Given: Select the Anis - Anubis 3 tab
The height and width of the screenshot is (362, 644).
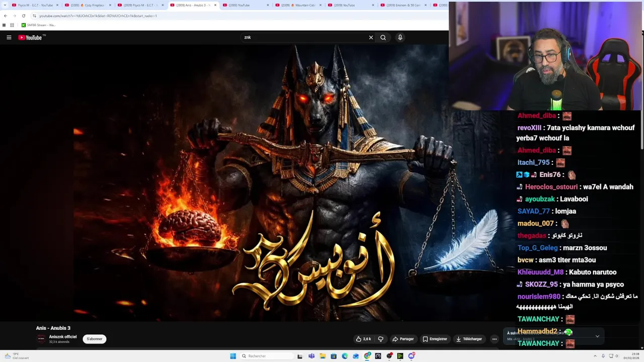Looking at the screenshot, I should [194, 5].
